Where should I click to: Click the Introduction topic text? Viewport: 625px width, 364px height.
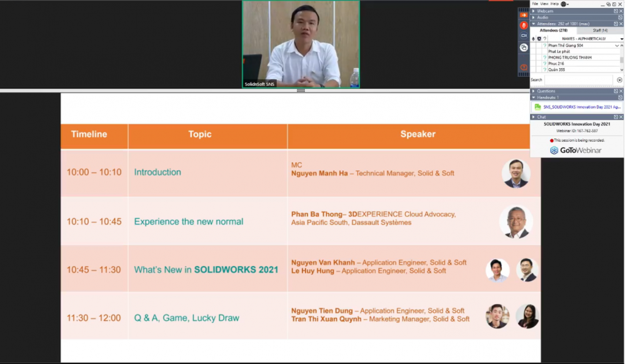(x=157, y=172)
